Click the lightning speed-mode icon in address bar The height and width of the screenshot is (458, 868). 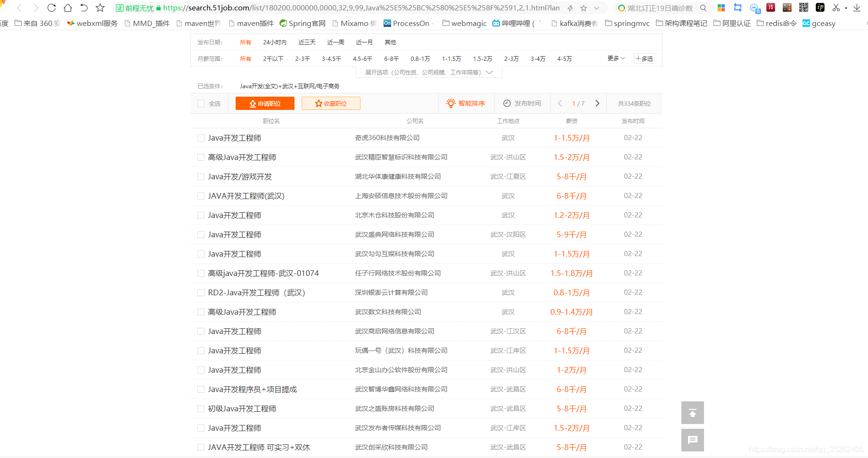pyautogui.click(x=570, y=8)
